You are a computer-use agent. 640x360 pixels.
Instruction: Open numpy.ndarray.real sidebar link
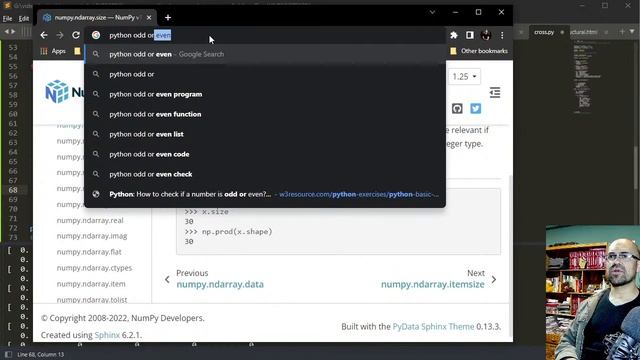(90, 220)
